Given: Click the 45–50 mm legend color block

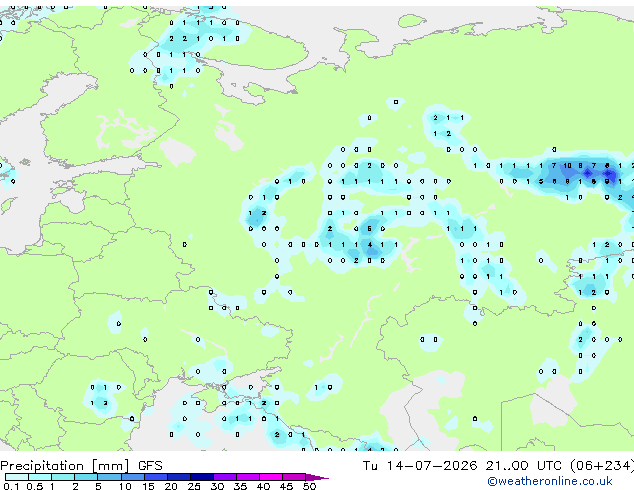Looking at the screenshot, I should (294, 477).
